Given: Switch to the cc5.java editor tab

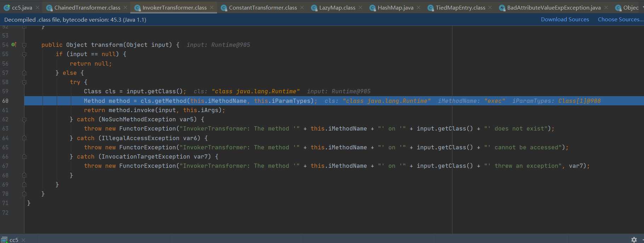Looking at the screenshot, I should click(x=22, y=7).
